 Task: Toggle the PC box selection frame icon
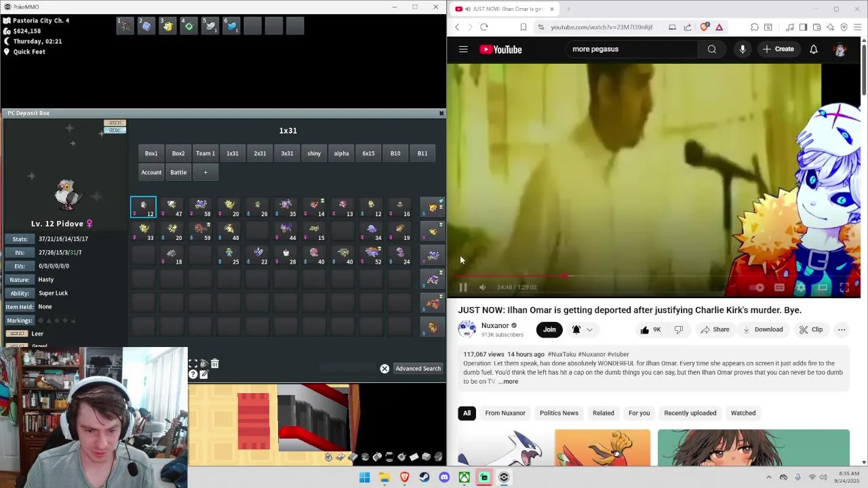tap(193, 364)
